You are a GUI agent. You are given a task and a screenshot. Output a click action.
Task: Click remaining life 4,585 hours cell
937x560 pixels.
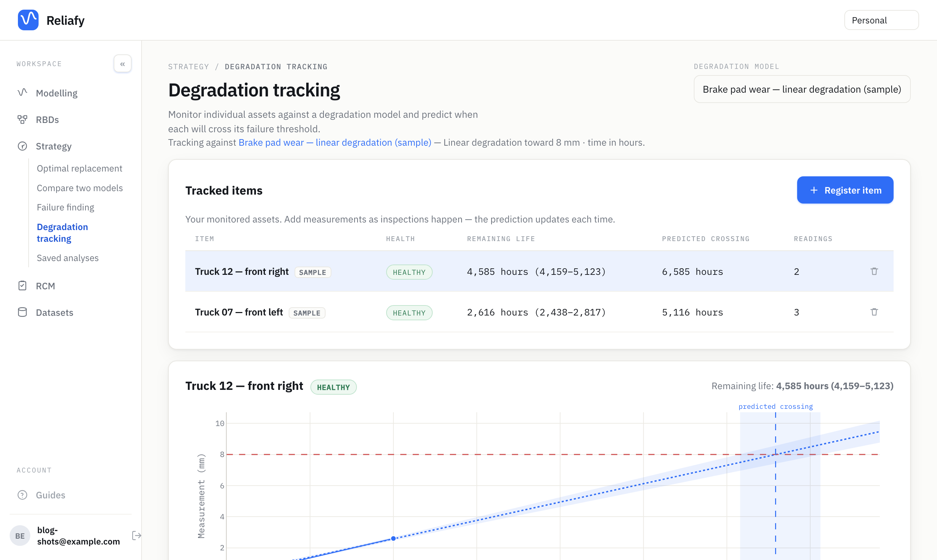click(x=536, y=272)
